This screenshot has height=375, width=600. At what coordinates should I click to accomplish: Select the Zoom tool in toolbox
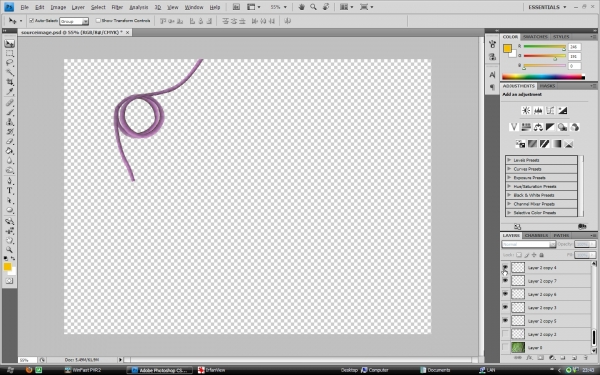[x=10, y=250]
